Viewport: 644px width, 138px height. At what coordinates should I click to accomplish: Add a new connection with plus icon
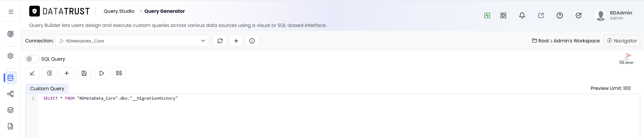tap(236, 41)
